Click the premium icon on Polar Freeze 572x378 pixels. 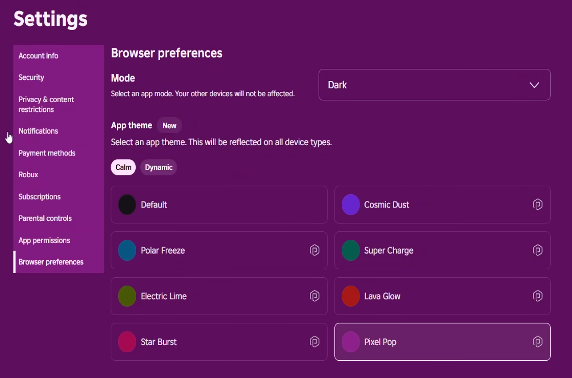[314, 250]
